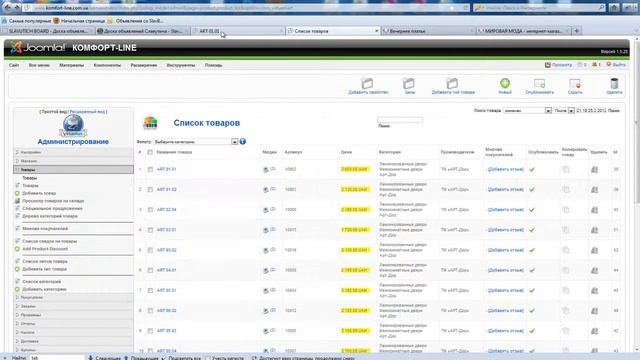Image resolution: width=640 pixels, height=360 pixels.
Task: Open media icon for product ART 01.02
Action: tap(266, 190)
